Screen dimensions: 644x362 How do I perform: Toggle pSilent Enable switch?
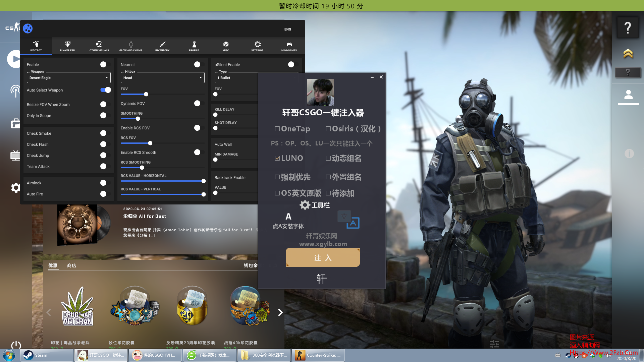tap(293, 64)
